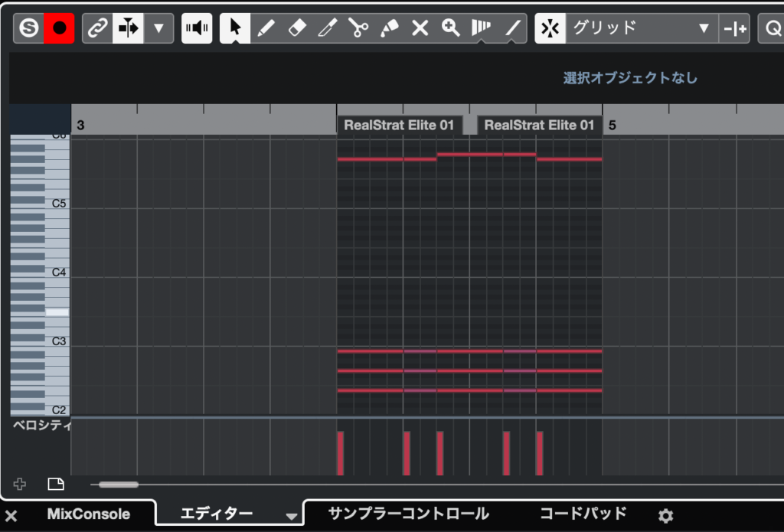The width and height of the screenshot is (784, 532).
Task: Toggle Solo Editor button
Action: click(x=28, y=29)
